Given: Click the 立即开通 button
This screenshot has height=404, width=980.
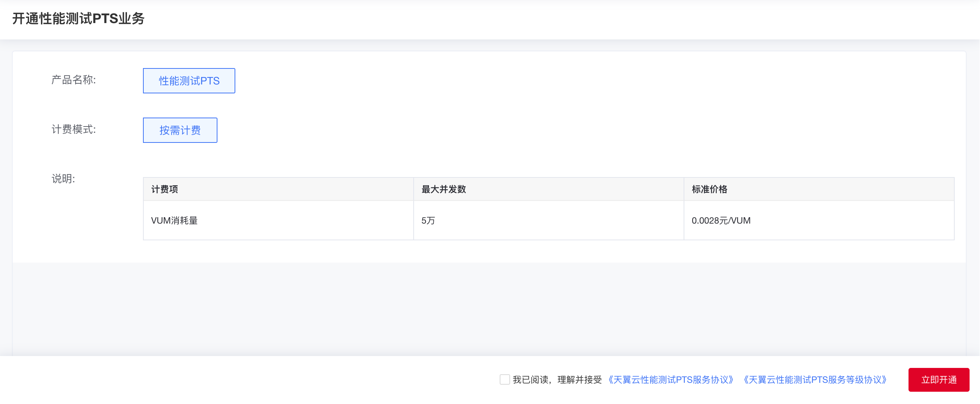Looking at the screenshot, I should (x=939, y=380).
